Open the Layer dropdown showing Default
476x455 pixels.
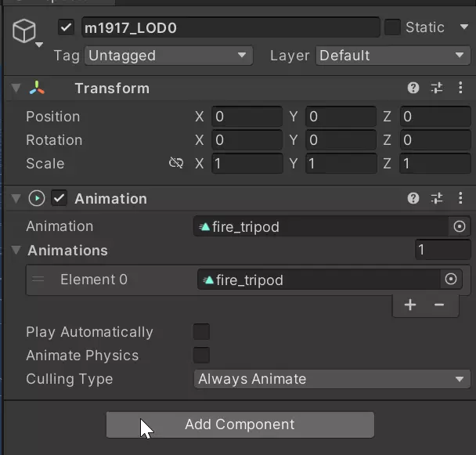(392, 56)
